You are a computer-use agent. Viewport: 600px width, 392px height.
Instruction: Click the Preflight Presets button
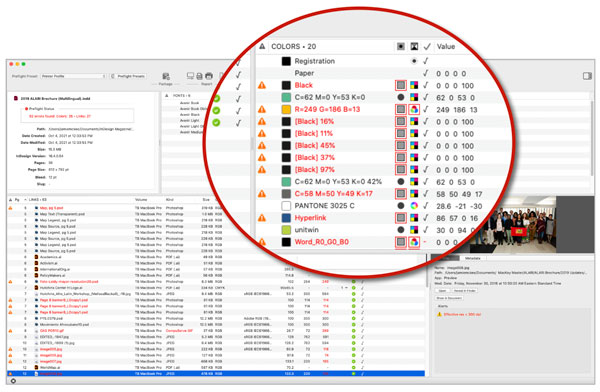[x=129, y=76]
